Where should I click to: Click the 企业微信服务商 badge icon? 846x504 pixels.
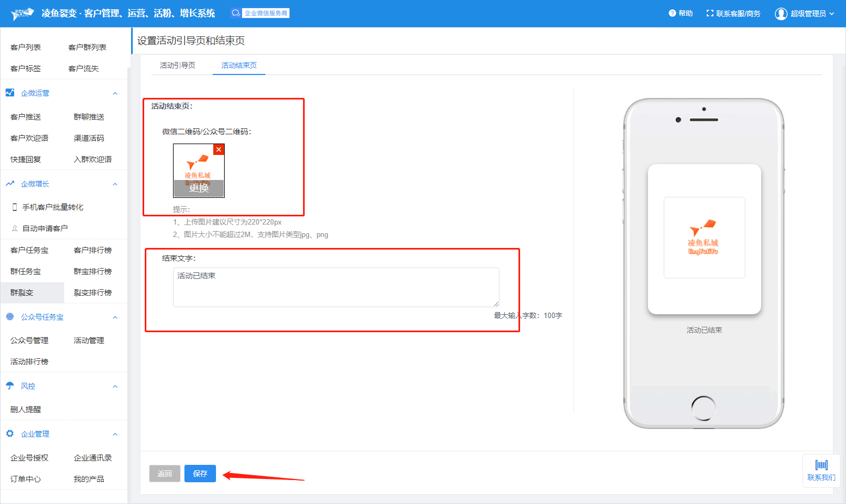pos(236,13)
